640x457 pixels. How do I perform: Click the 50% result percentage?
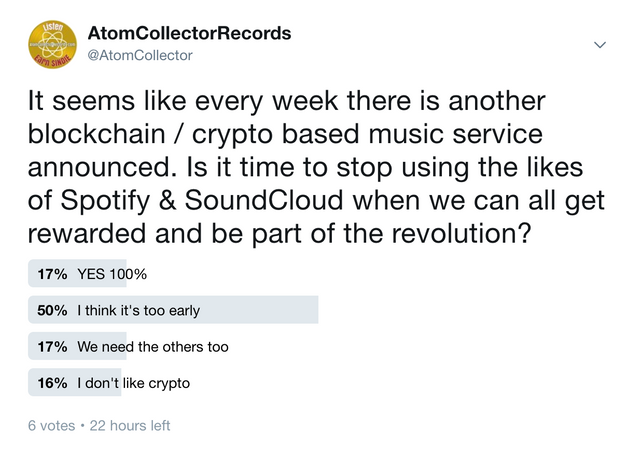point(52,311)
